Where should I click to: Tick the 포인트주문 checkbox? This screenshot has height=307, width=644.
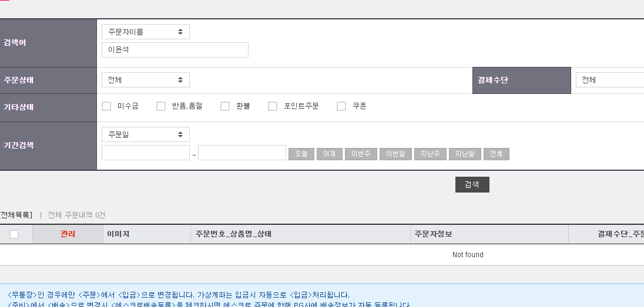(x=273, y=106)
